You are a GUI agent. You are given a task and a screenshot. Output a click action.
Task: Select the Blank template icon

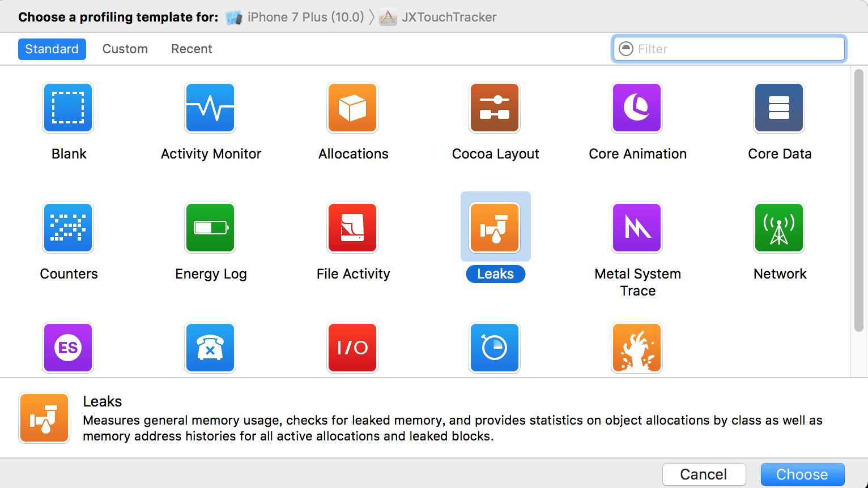point(68,108)
